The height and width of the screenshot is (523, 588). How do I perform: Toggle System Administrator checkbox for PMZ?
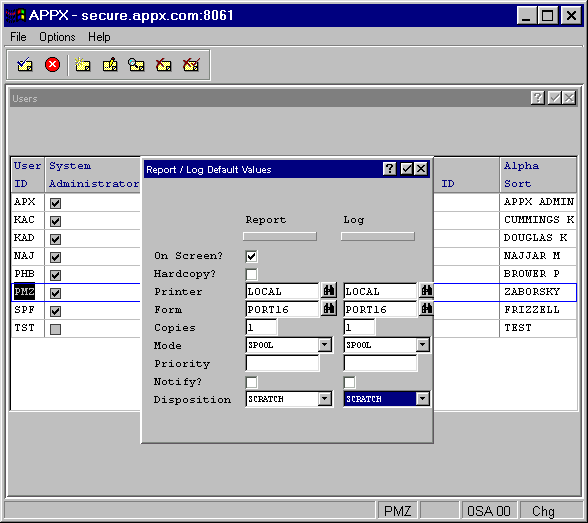click(56, 293)
